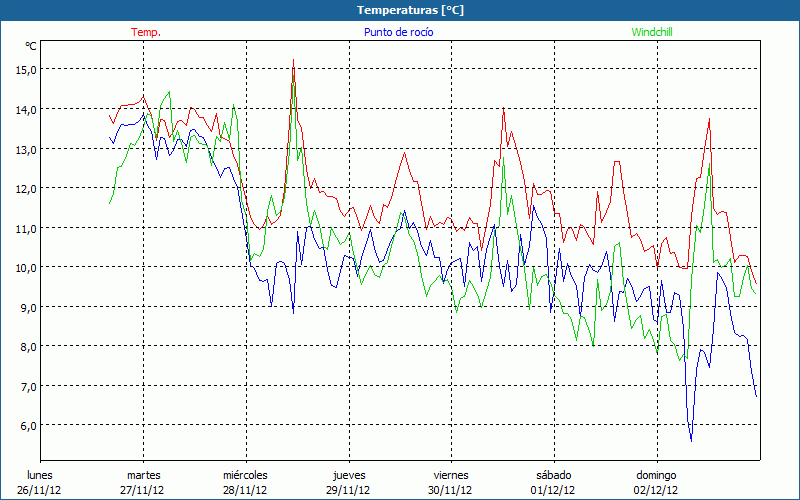Click the highest red temperature peak above 15

click(293, 60)
